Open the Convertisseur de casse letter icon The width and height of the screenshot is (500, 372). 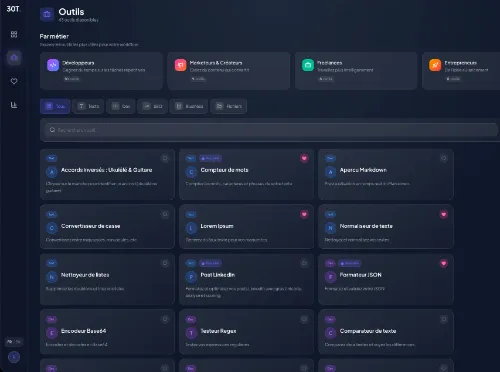pyautogui.click(x=52, y=228)
